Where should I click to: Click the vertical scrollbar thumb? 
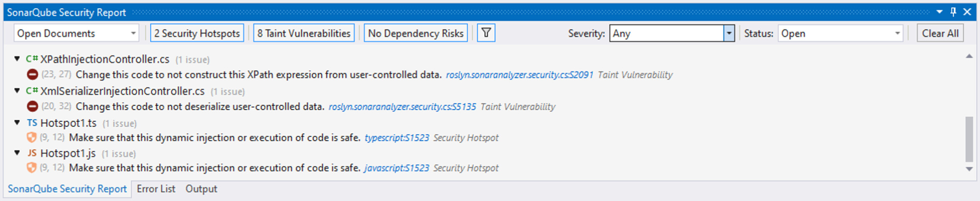click(x=969, y=139)
